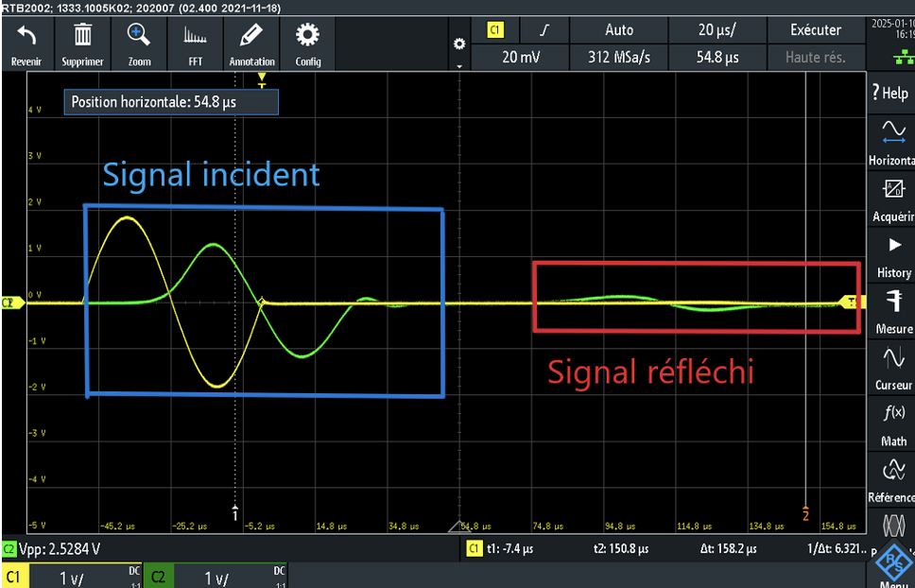
Task: Open the Mesure measurement menu
Action: [891, 312]
